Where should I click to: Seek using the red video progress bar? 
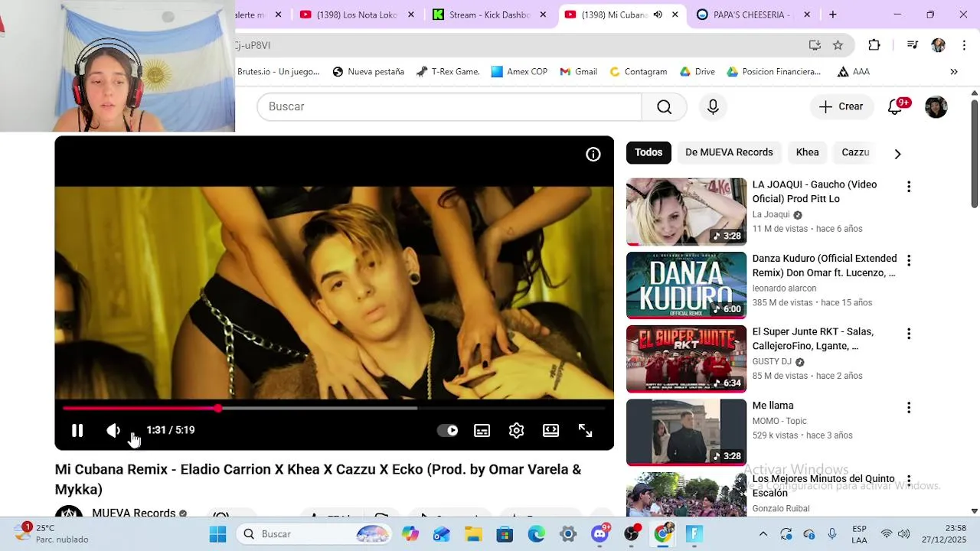click(334, 408)
